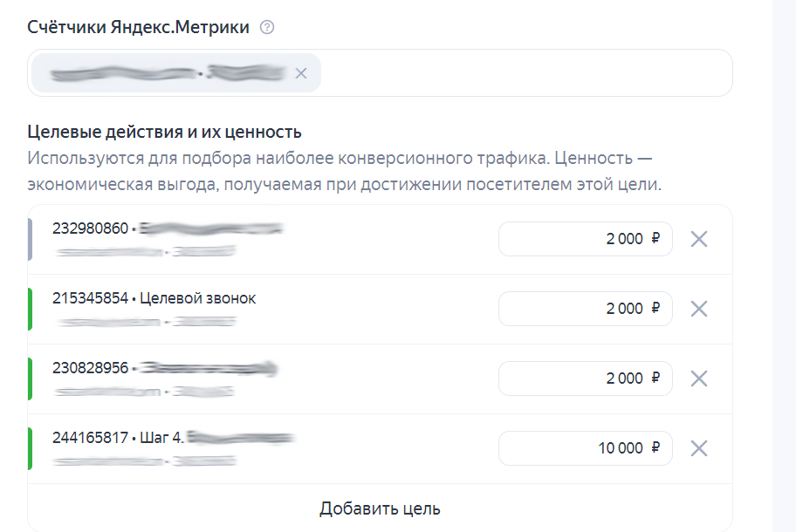Click the green status bar of Целевой звонок
This screenshot has width=796, height=532.
(31, 309)
